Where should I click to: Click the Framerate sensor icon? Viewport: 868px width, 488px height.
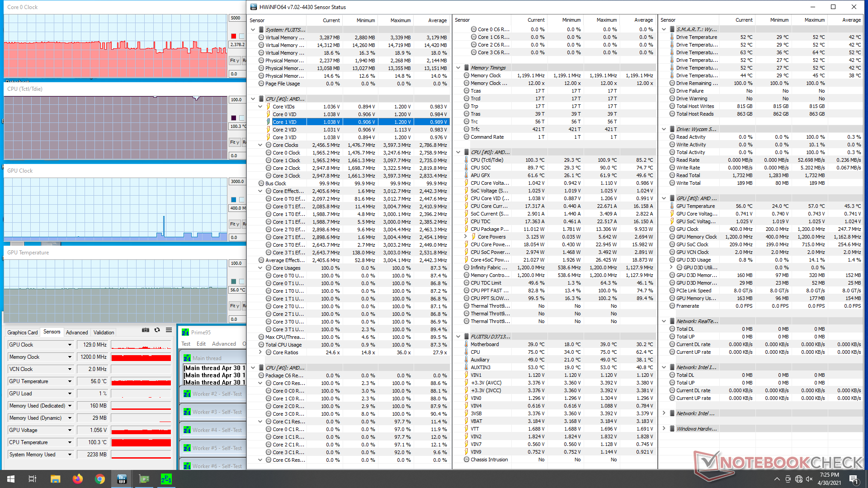672,306
